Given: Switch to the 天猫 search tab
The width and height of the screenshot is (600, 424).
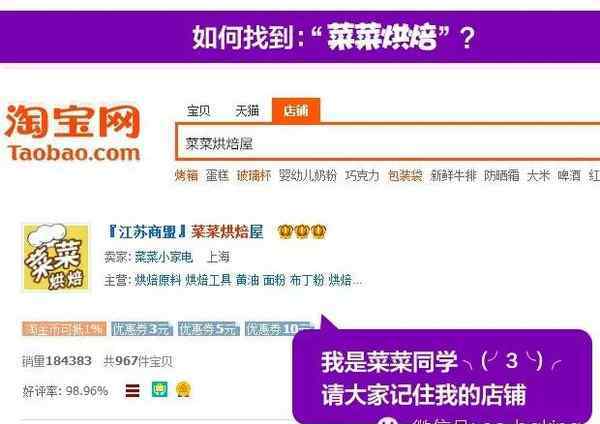Looking at the screenshot, I should 247,111.
